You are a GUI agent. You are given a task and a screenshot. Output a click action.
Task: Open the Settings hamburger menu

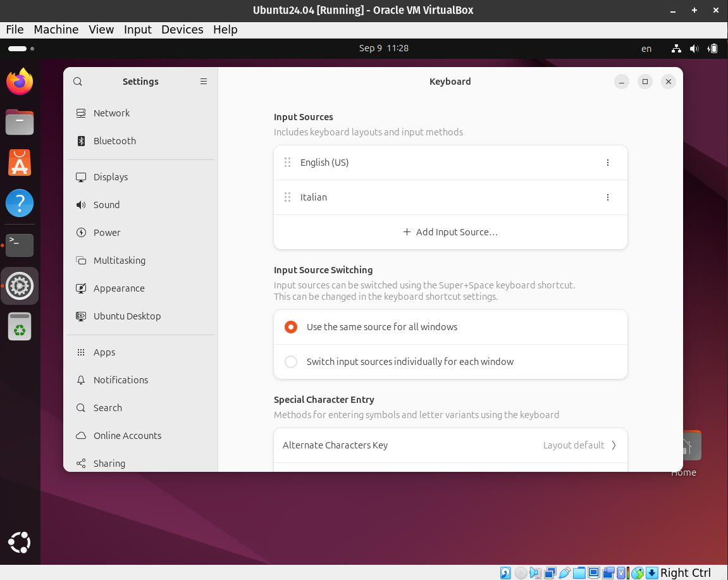point(204,82)
